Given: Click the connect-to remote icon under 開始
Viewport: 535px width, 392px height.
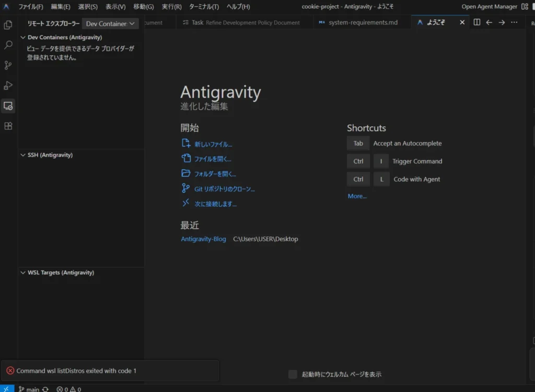Looking at the screenshot, I should [x=185, y=203].
